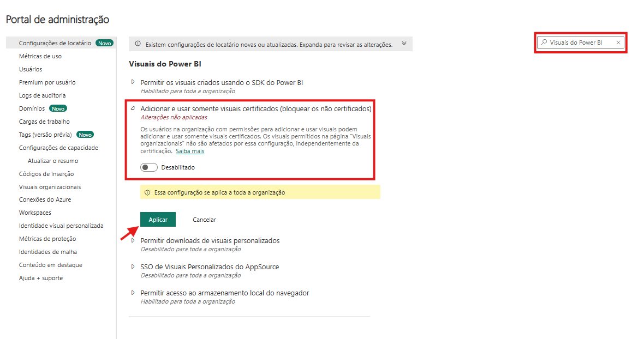Collapse 'Adicionar e usar somente visuais certificados'
Image resolution: width=644 pixels, height=339 pixels.
[133, 108]
